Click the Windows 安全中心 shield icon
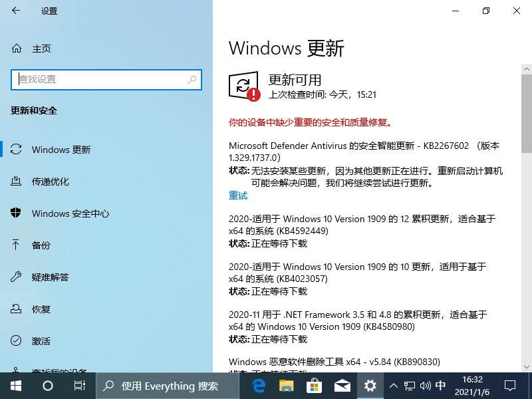The image size is (532, 399). click(15, 213)
